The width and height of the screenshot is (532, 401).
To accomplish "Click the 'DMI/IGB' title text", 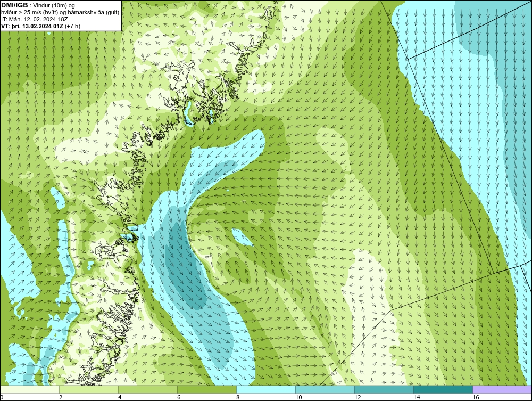I will coord(14,5).
